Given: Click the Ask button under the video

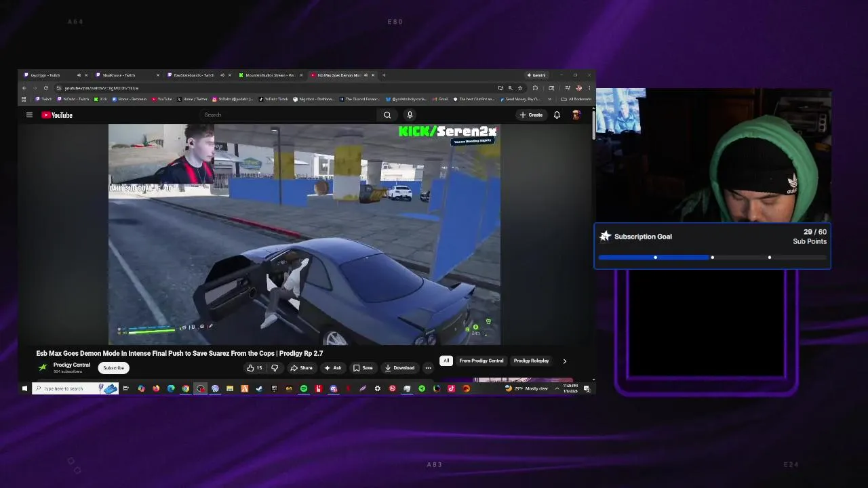Looking at the screenshot, I should 332,368.
